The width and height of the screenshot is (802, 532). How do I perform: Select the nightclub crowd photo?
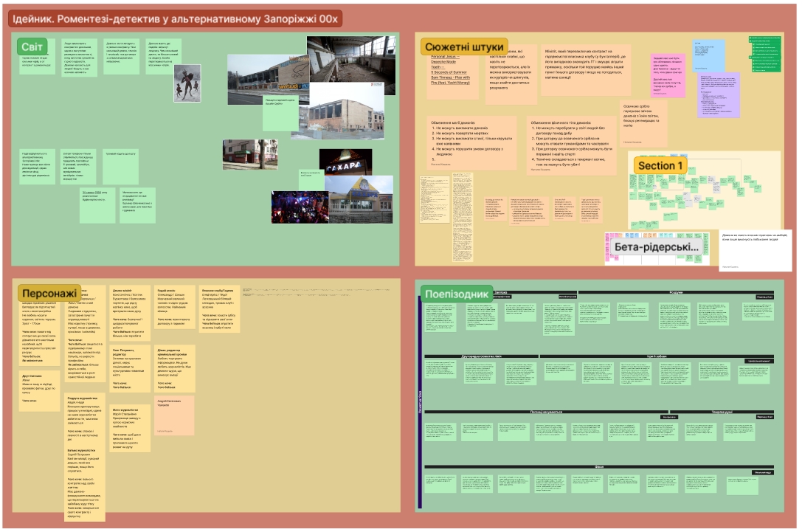299,207
